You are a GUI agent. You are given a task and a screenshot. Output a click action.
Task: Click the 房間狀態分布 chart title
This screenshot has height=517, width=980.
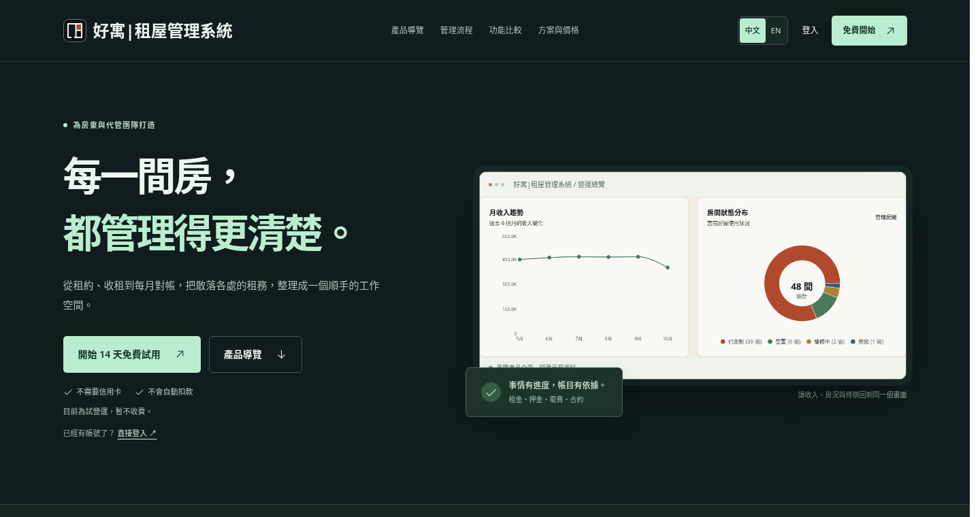point(728,213)
